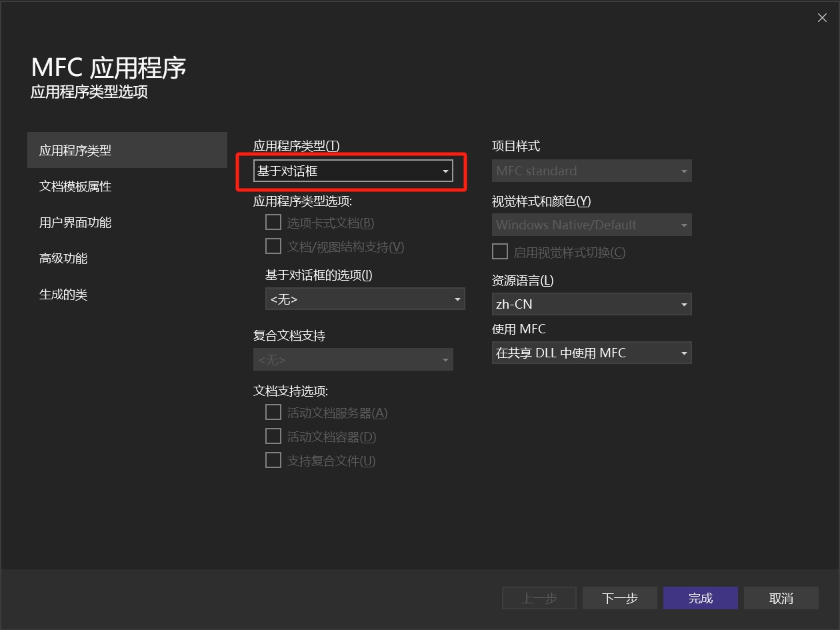Open the 应用程序类型 dropdown showing 基于对话框
This screenshot has height=630, width=840.
pyautogui.click(x=353, y=171)
